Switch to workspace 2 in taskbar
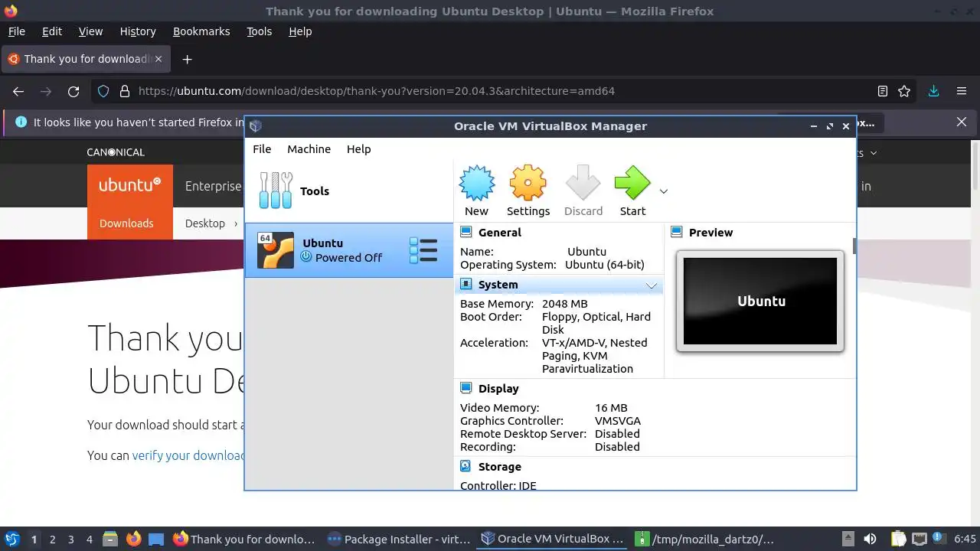The width and height of the screenshot is (980, 551). pyautogui.click(x=52, y=540)
